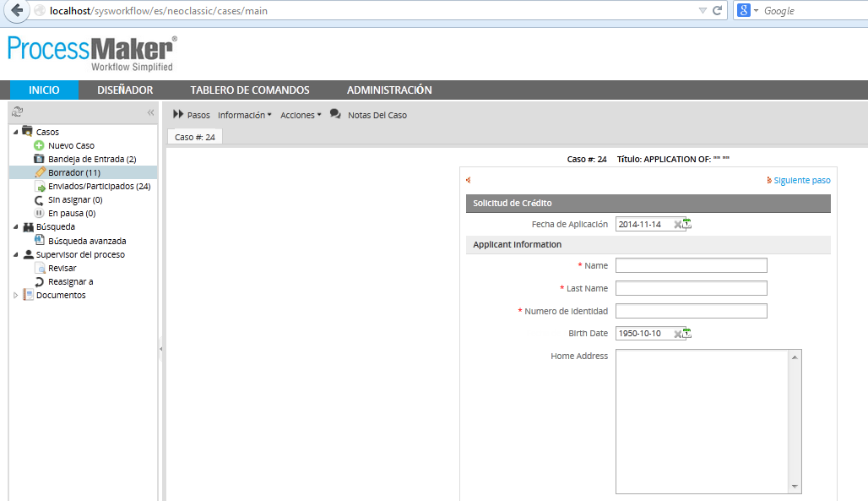868x501 pixels.
Task: Switch to the DISEÑADOR tab
Action: tap(125, 90)
